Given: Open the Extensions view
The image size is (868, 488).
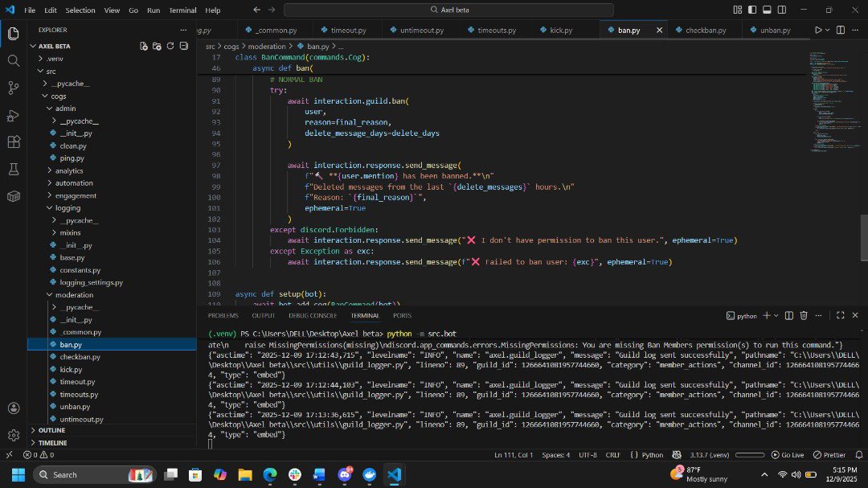Looking at the screenshot, I should [14, 141].
